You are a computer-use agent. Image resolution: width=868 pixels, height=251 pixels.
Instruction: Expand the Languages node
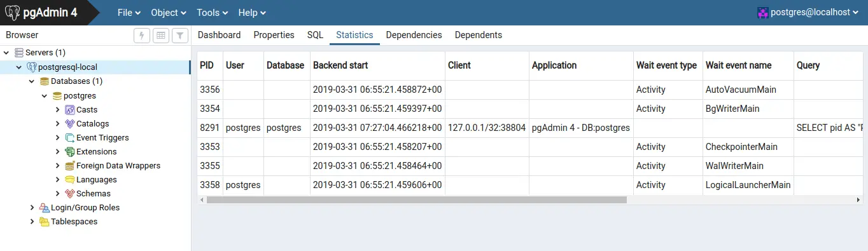point(57,180)
